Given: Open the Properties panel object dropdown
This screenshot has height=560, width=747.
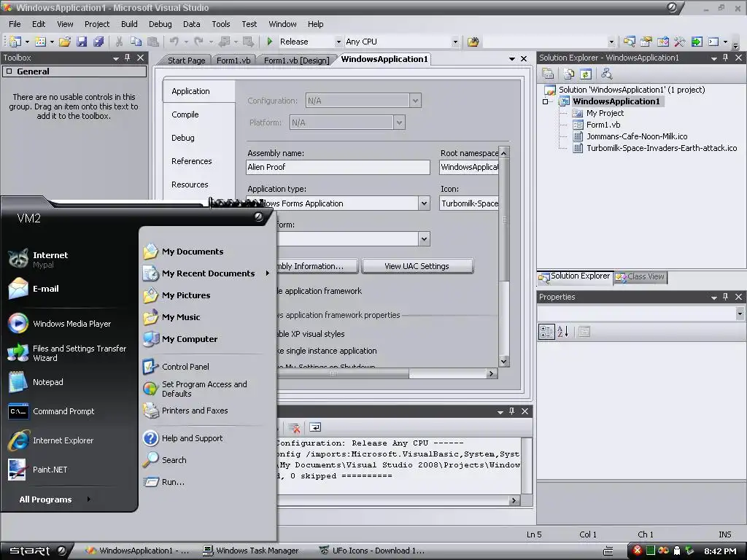Looking at the screenshot, I should 739,314.
